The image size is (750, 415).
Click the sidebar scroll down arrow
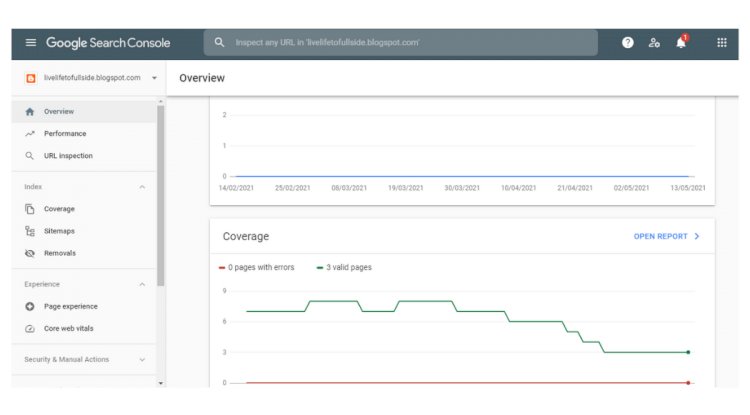(x=161, y=383)
